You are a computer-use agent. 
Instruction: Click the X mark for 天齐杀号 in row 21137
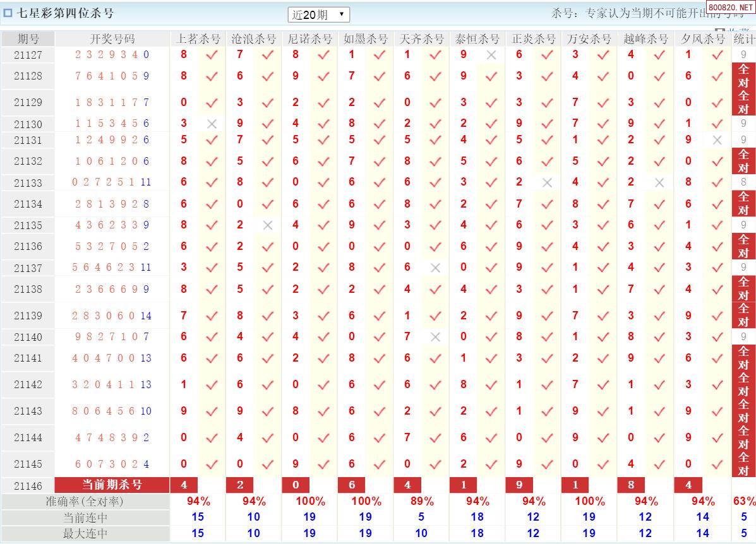[x=435, y=268]
